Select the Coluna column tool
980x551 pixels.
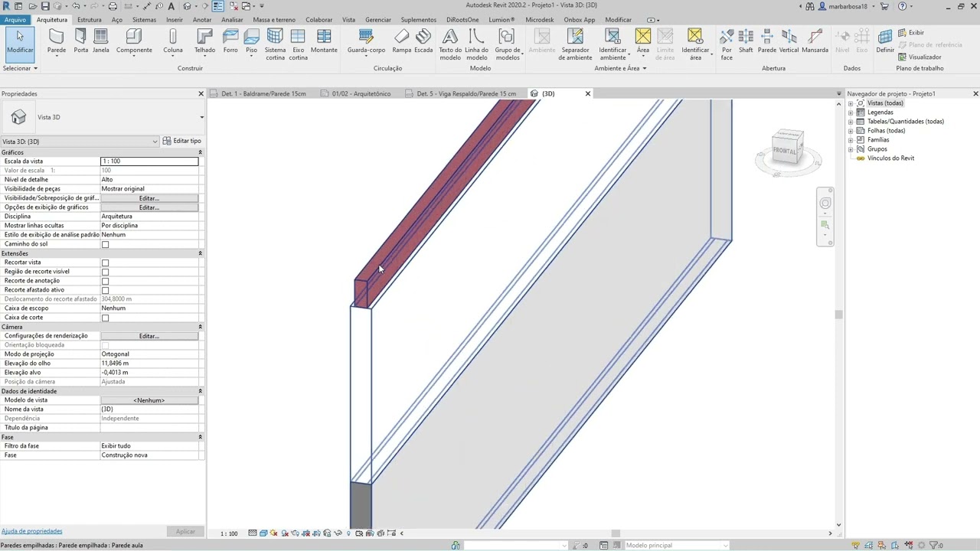pos(173,41)
